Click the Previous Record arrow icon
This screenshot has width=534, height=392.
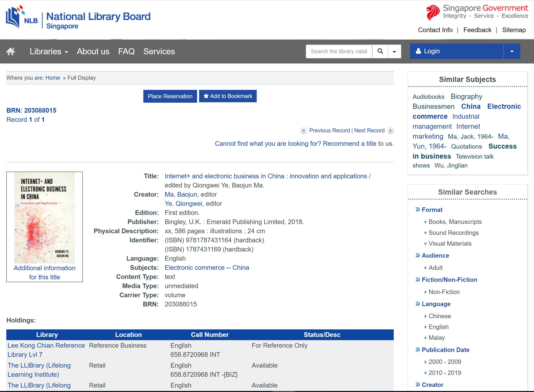pos(304,131)
